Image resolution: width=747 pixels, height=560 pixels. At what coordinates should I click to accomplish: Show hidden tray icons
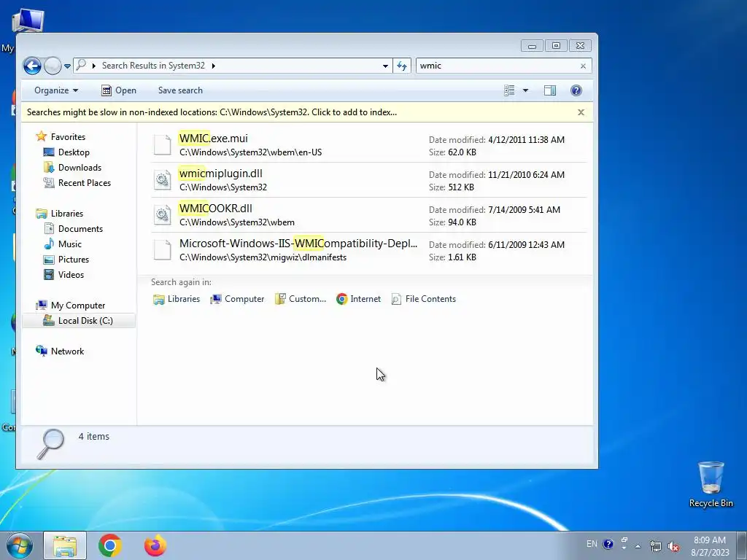click(638, 545)
